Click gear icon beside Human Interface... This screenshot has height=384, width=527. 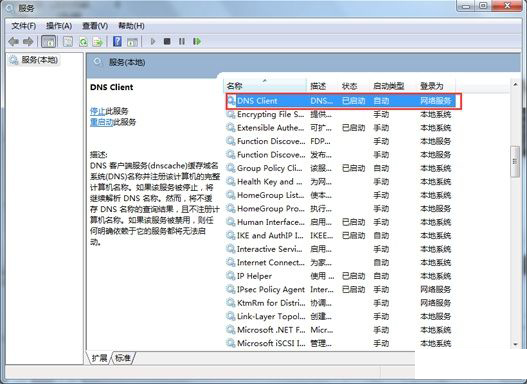pos(231,222)
